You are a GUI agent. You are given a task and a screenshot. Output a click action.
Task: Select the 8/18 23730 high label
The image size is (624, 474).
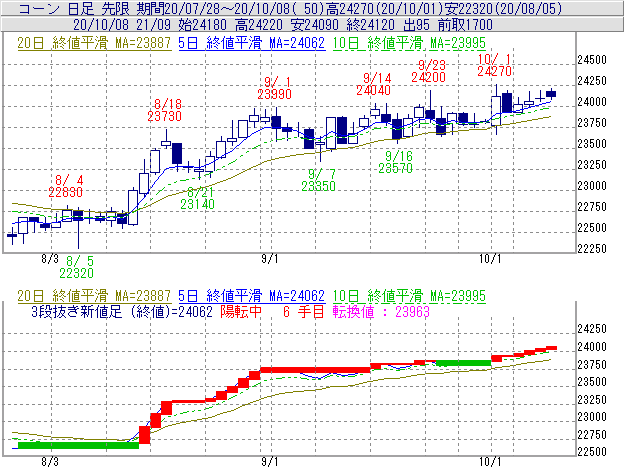click(164, 110)
